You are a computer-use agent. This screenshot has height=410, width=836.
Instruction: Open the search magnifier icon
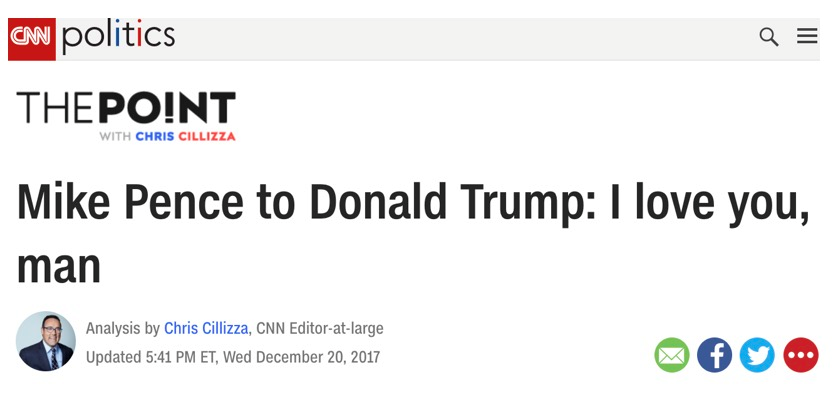point(768,37)
